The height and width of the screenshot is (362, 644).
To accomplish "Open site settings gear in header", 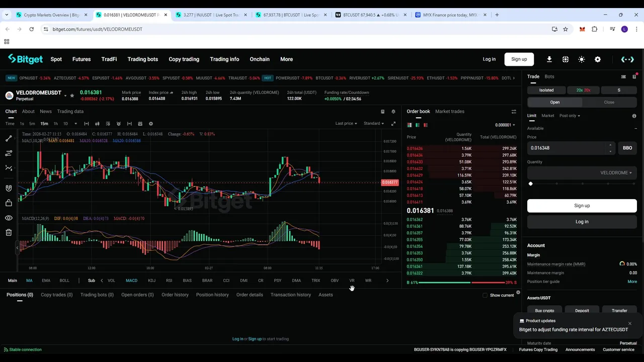I will coord(598,59).
